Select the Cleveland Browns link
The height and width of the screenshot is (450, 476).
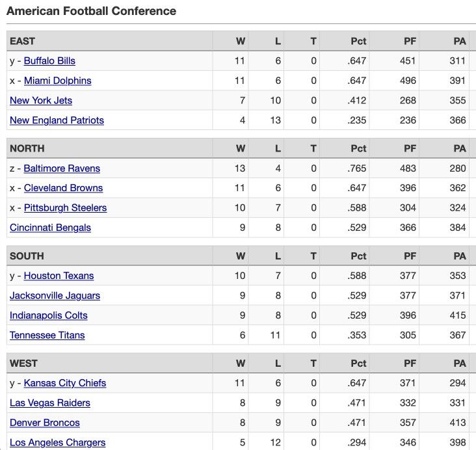[64, 188]
